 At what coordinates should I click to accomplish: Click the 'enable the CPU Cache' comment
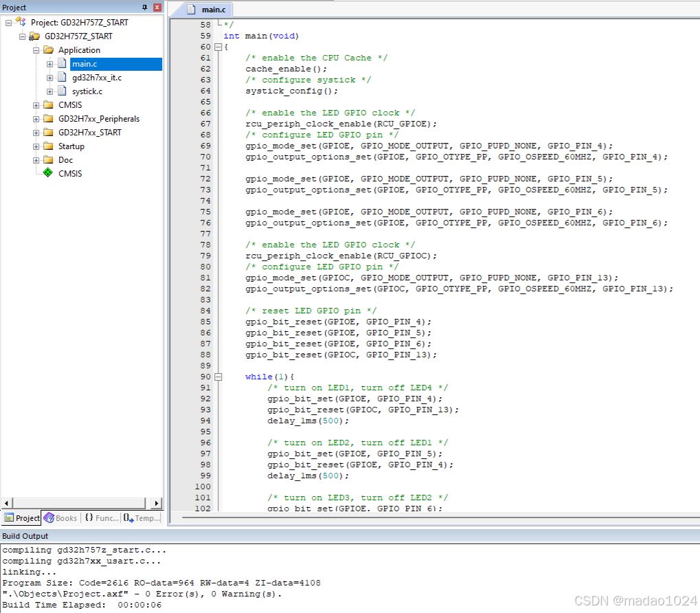[x=317, y=58]
